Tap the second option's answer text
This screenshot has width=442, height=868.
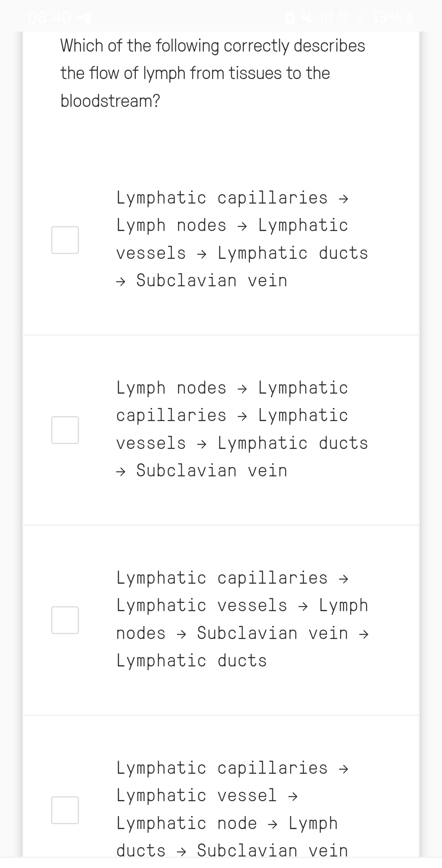[241, 429]
